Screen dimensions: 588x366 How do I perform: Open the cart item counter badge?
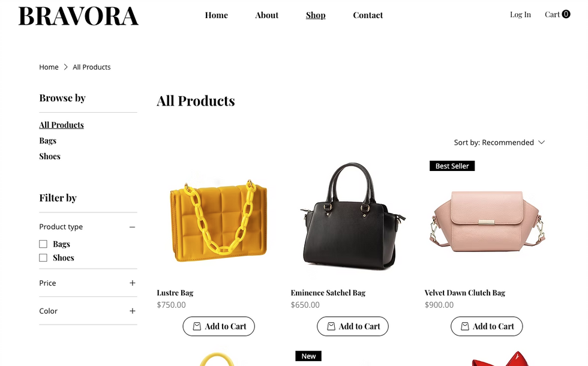(566, 14)
